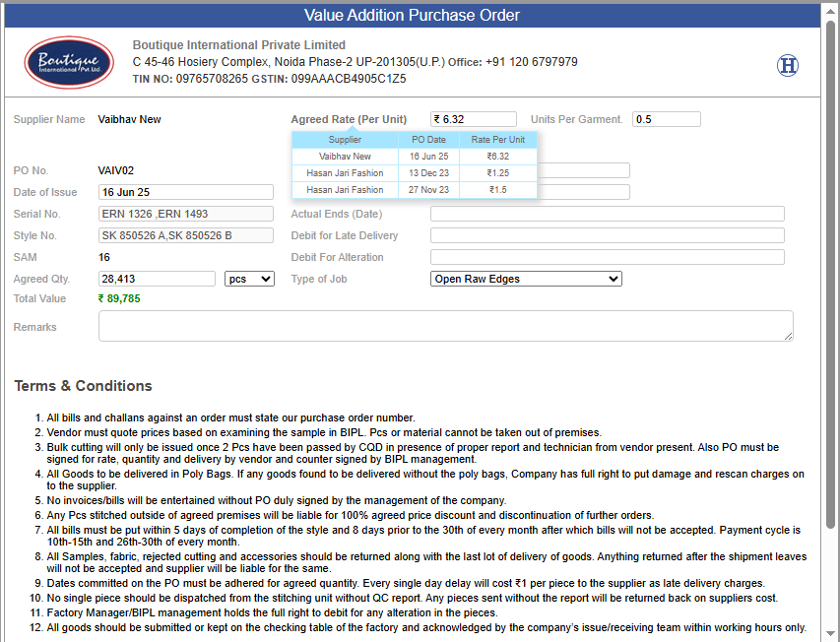Click the Total Value ₹ 89,785
The height and width of the screenshot is (642, 840).
[x=119, y=298]
